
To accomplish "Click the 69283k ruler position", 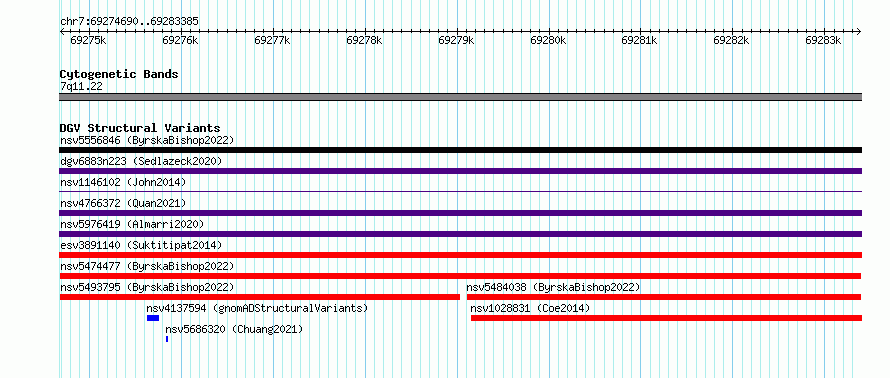I will point(824,40).
